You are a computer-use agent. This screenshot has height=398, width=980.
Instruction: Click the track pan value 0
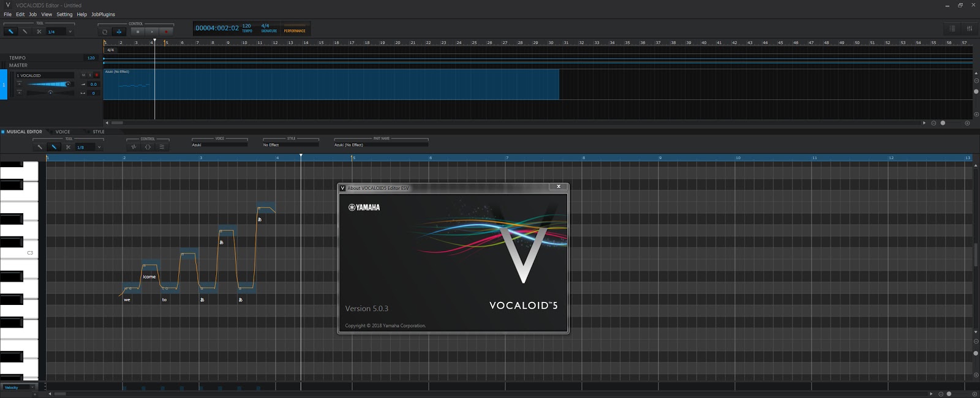[93, 93]
